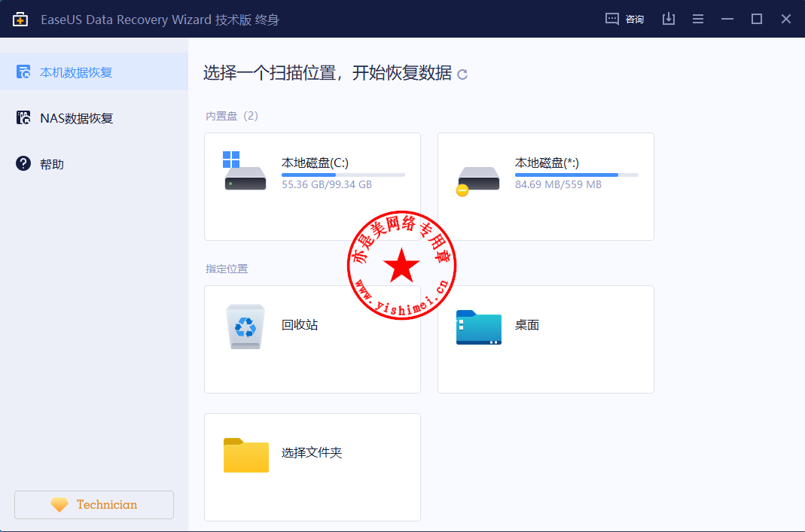805x532 pixels.
Task: Click the desktop folder icon
Action: tap(478, 327)
